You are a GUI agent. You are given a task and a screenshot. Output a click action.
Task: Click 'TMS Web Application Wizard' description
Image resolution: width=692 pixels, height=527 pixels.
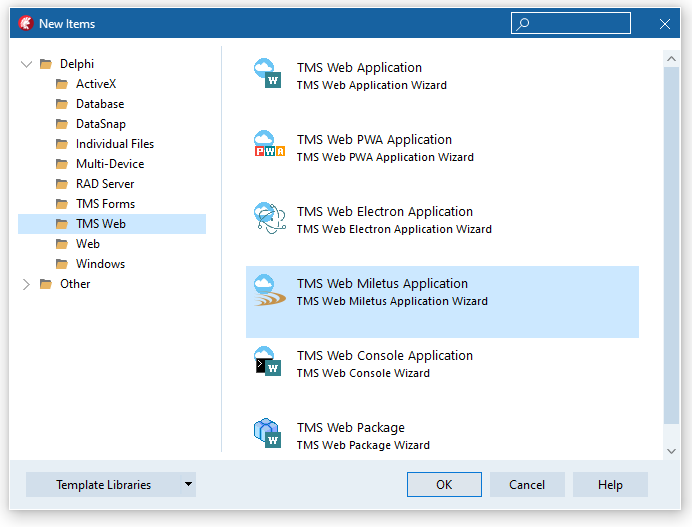[372, 85]
